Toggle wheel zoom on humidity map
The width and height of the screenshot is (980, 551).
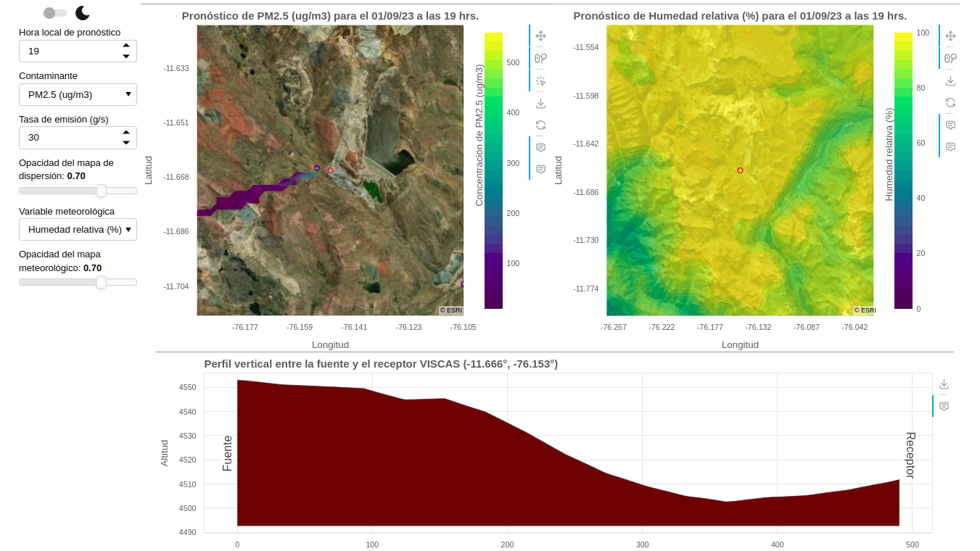(950, 59)
